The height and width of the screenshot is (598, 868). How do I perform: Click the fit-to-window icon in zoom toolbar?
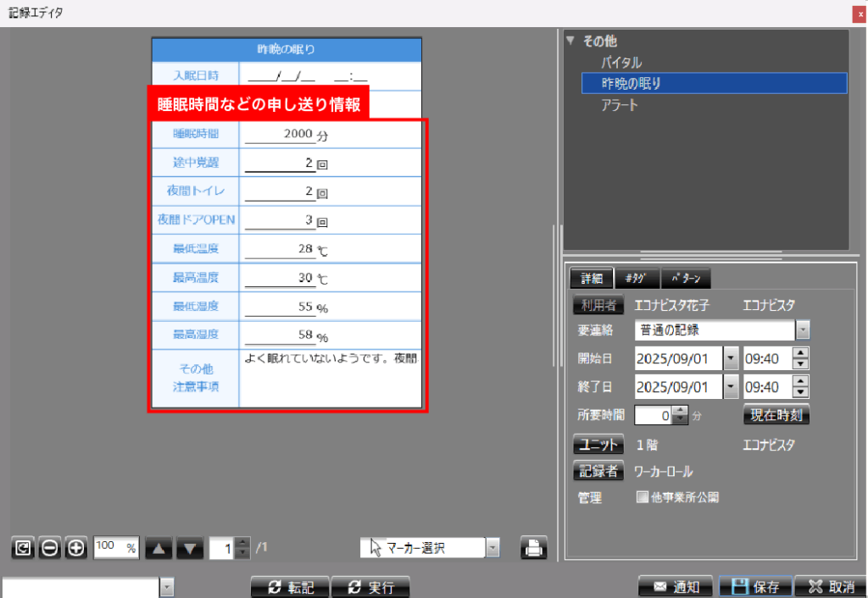23,548
